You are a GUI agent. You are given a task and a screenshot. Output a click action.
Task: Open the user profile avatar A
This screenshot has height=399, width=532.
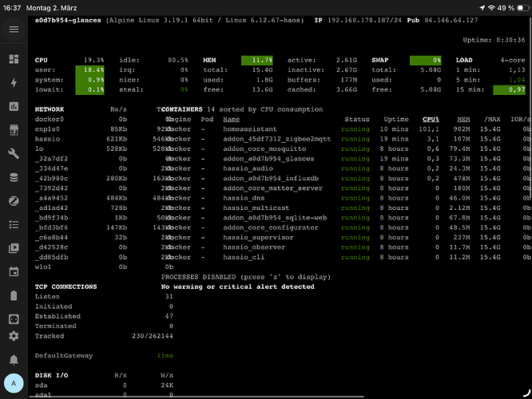click(14, 383)
